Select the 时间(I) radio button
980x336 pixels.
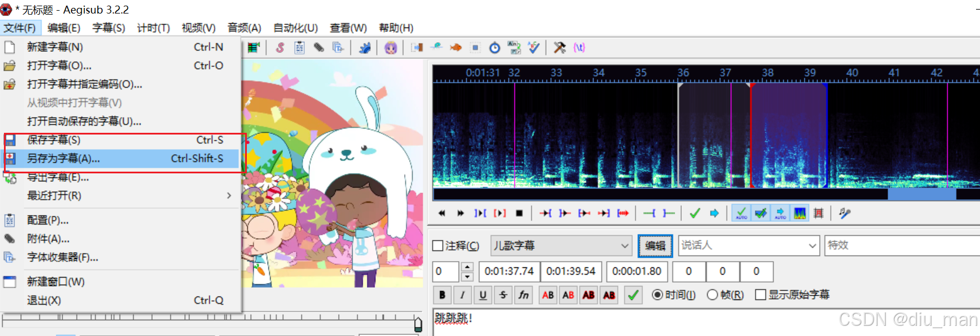tap(673, 295)
